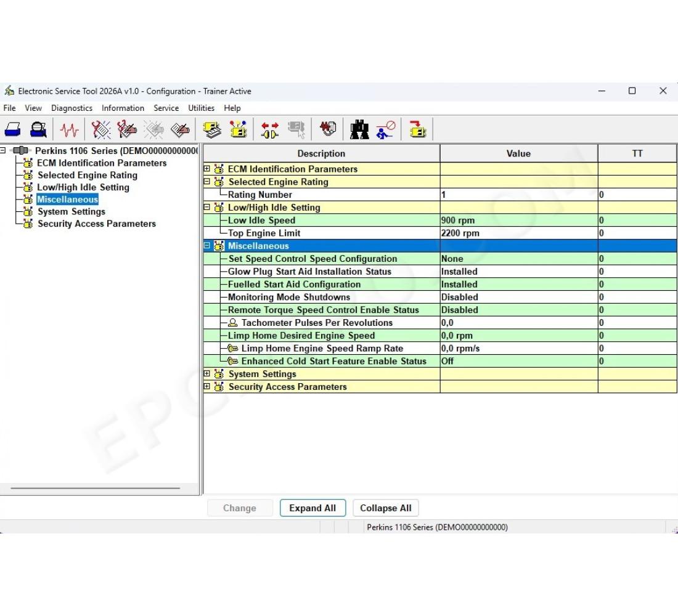
Task: Select the Rating Number row
Action: point(440,195)
